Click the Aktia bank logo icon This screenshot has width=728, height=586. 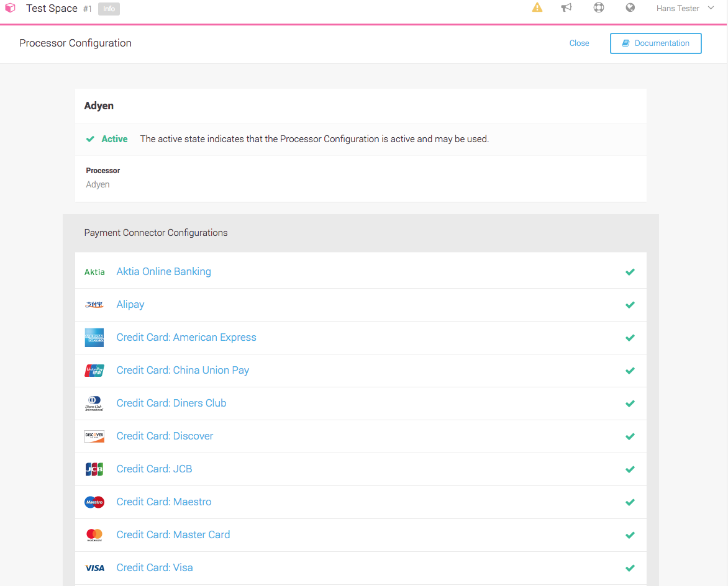tap(94, 271)
